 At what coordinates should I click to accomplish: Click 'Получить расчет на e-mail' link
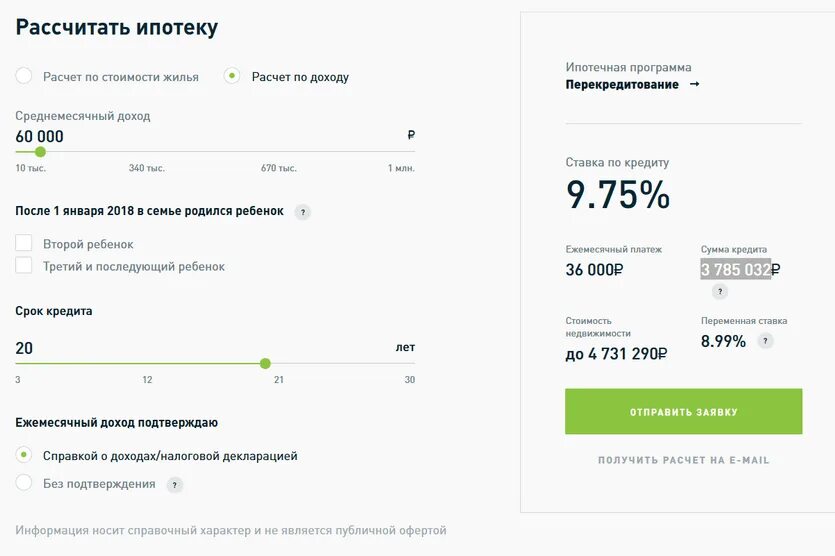(683, 461)
